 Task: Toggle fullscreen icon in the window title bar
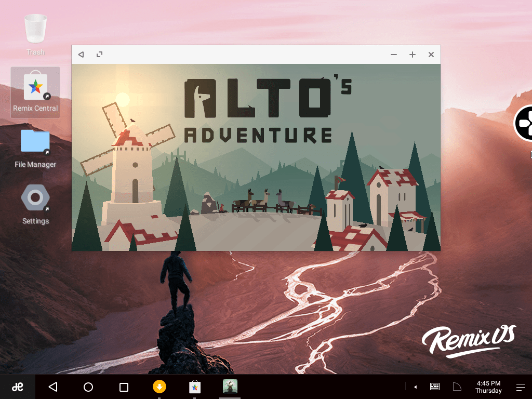(99, 54)
